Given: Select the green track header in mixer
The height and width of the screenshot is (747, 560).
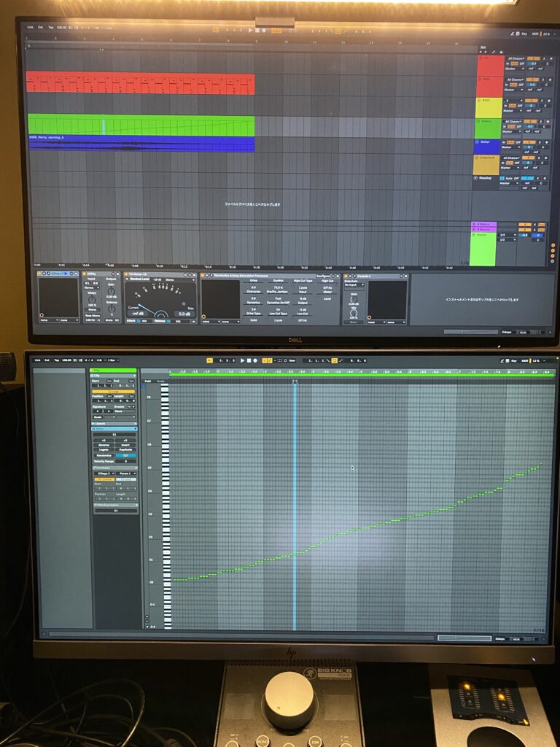Looking at the screenshot, I should click(489, 128).
